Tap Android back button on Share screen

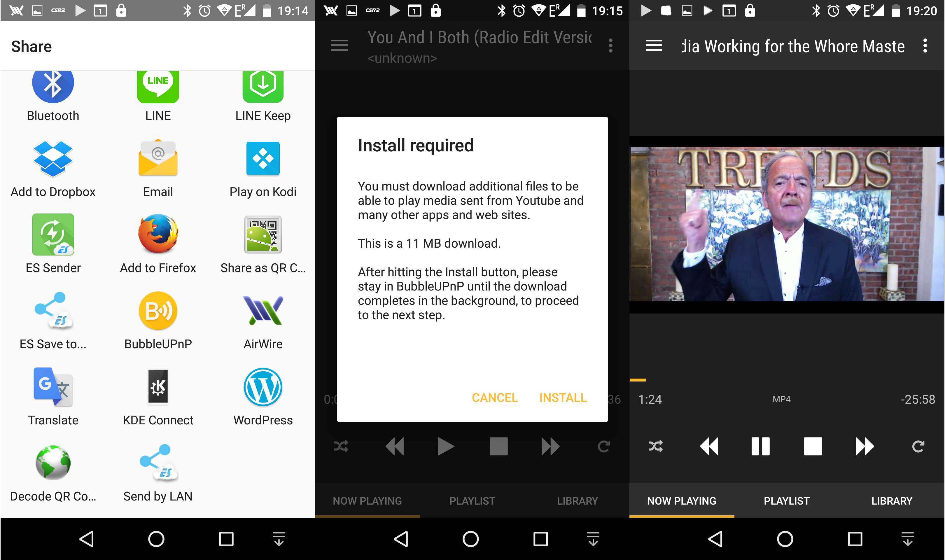pos(86,539)
